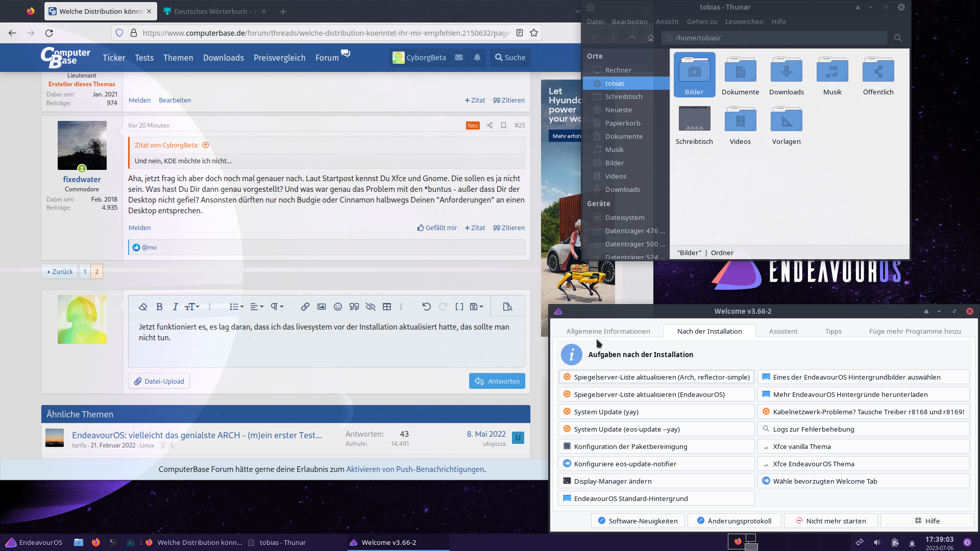This screenshot has width=980, height=551.
Task: Toggle BB code mode with brackets icon
Action: pyautogui.click(x=459, y=307)
